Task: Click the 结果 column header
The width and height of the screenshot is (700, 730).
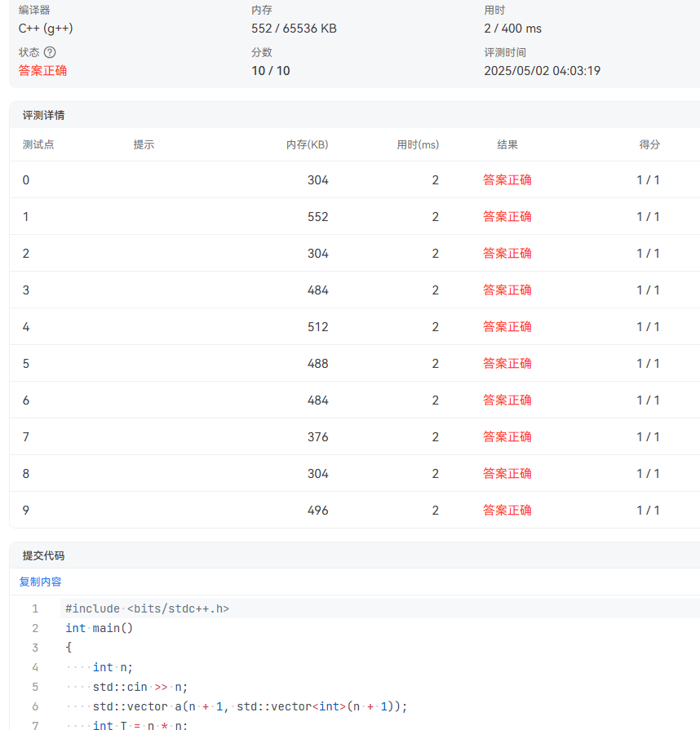Action: [x=507, y=144]
